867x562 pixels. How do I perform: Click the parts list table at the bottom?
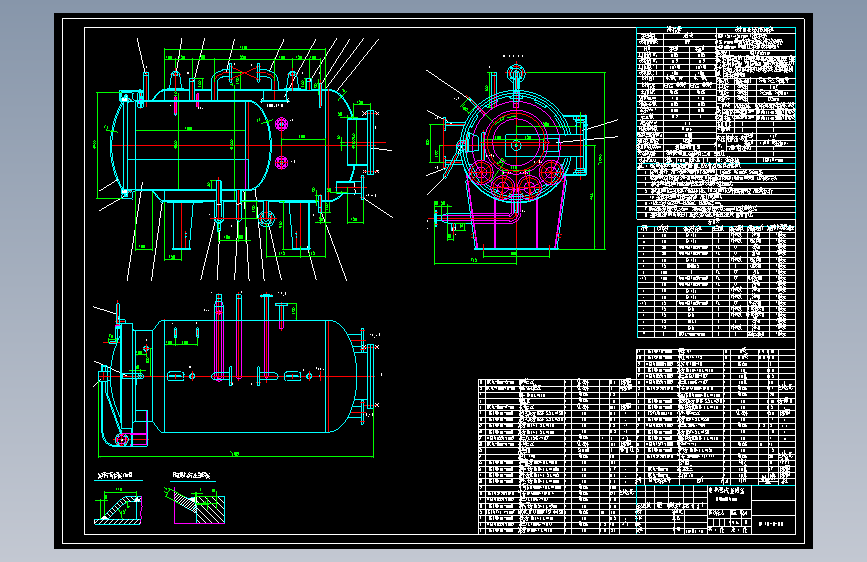636,441
